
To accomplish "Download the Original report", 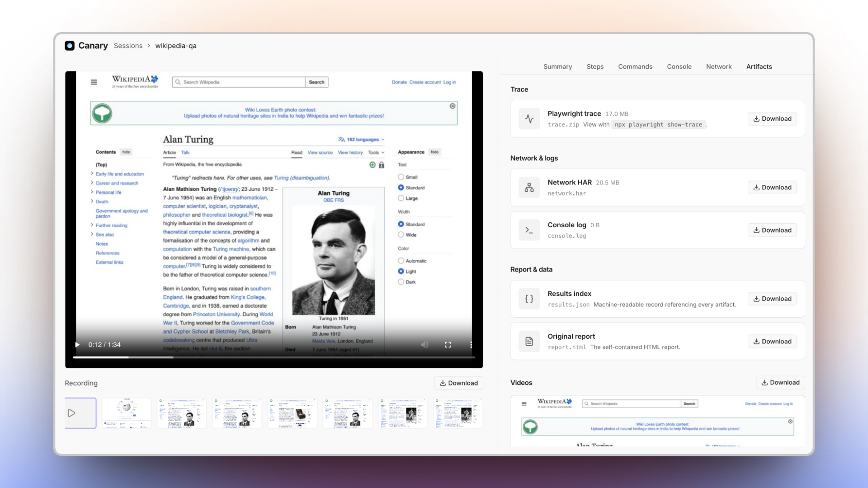I will [x=772, y=342].
